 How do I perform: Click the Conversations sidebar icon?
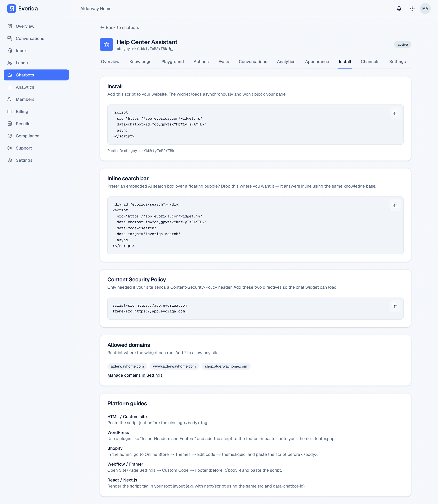10,38
